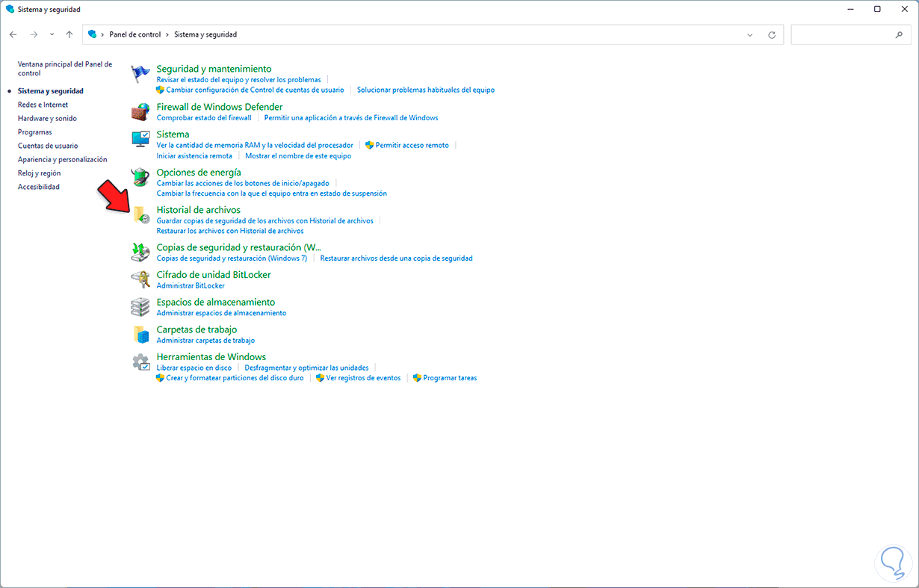Open the Firewall de Windows Defender brick icon
Viewport: 919px width, 588px height.
coord(140,112)
